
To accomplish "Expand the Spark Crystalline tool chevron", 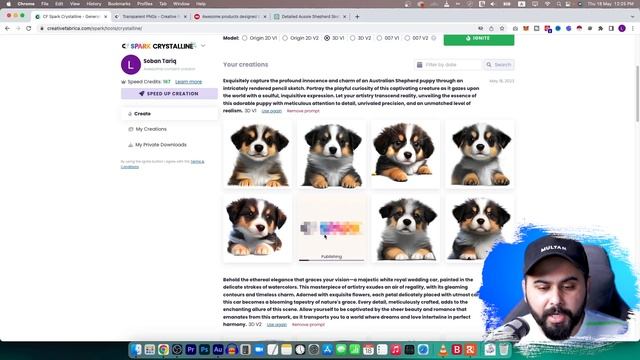I will click(x=203, y=46).
